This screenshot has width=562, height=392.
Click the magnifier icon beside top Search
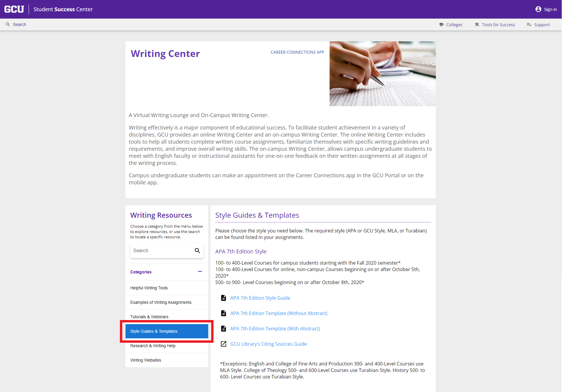(x=8, y=24)
